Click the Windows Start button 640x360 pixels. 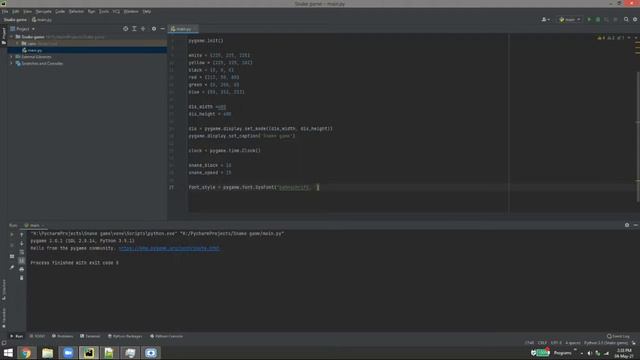coord(8,353)
